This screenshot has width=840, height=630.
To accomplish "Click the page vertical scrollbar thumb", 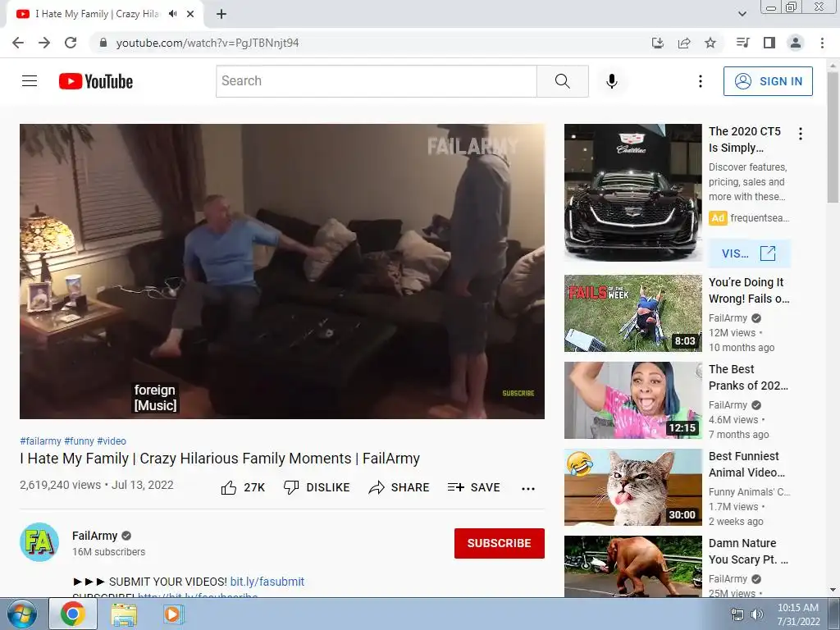I will 833,138.
